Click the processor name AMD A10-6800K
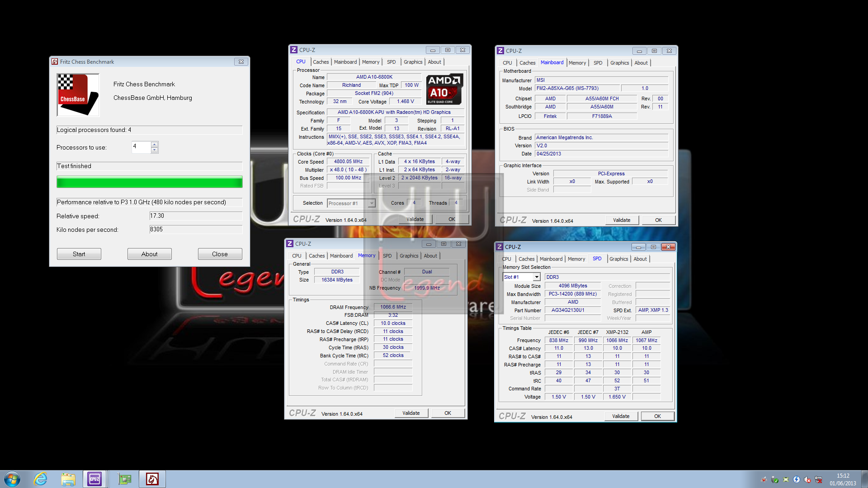Screen dimensions: 868x488 click(374, 77)
